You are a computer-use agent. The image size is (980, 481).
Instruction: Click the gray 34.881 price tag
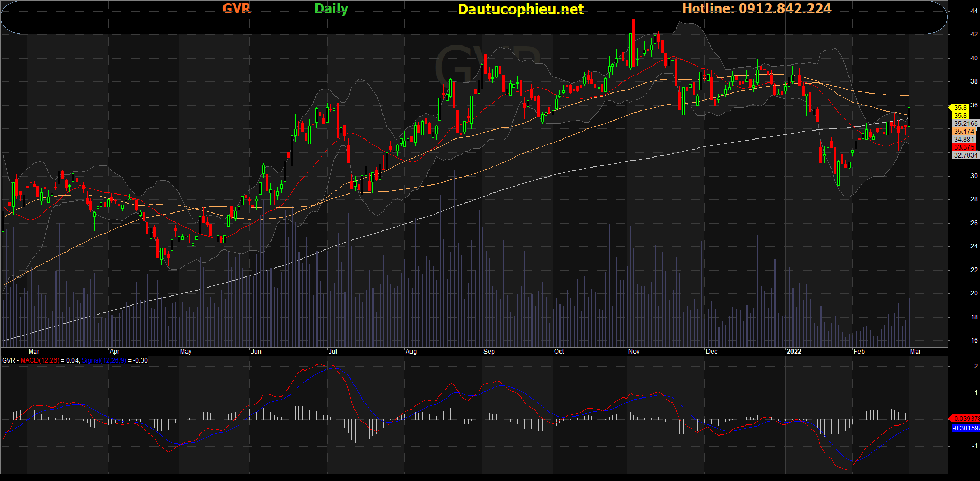[x=964, y=140]
